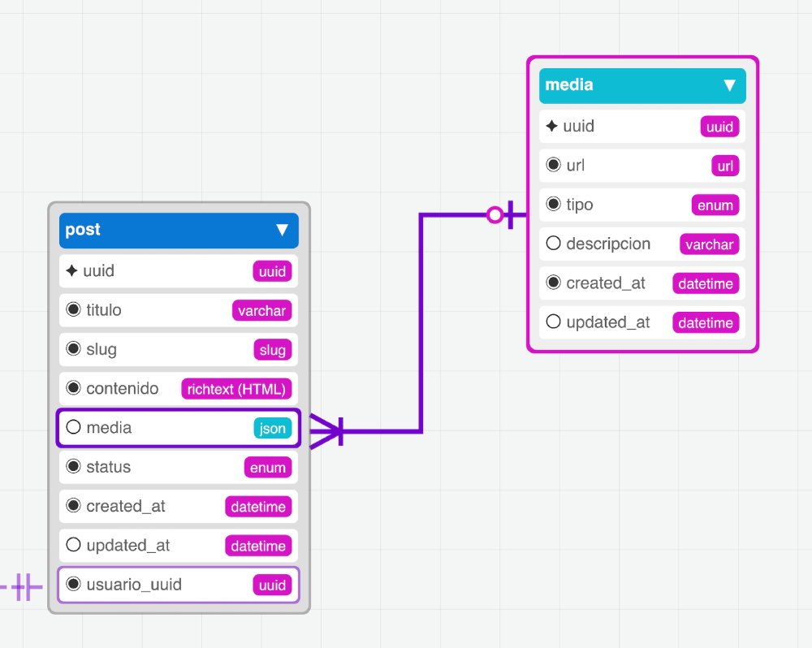This screenshot has height=648, width=812.
Task: Click the url type badge in media table
Action: (x=724, y=166)
